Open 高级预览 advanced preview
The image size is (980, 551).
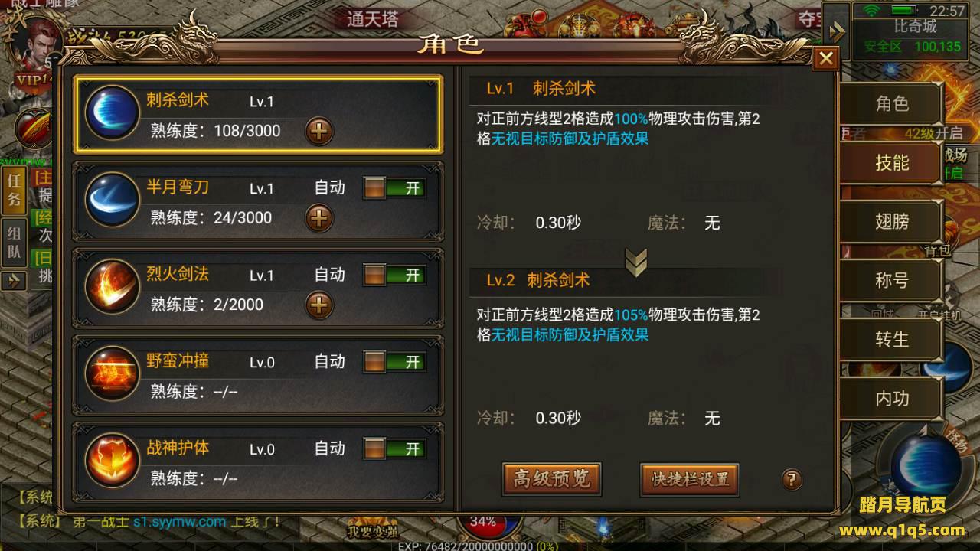click(x=551, y=479)
